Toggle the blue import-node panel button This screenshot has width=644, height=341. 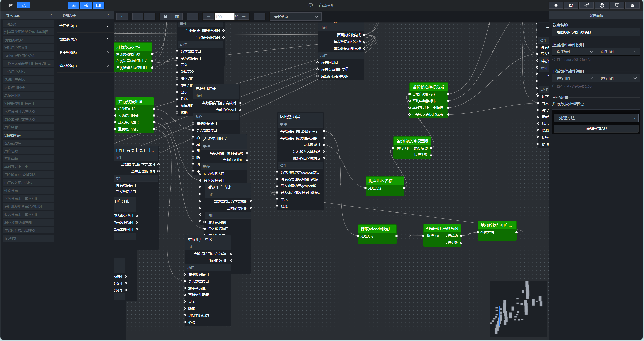[x=74, y=5]
